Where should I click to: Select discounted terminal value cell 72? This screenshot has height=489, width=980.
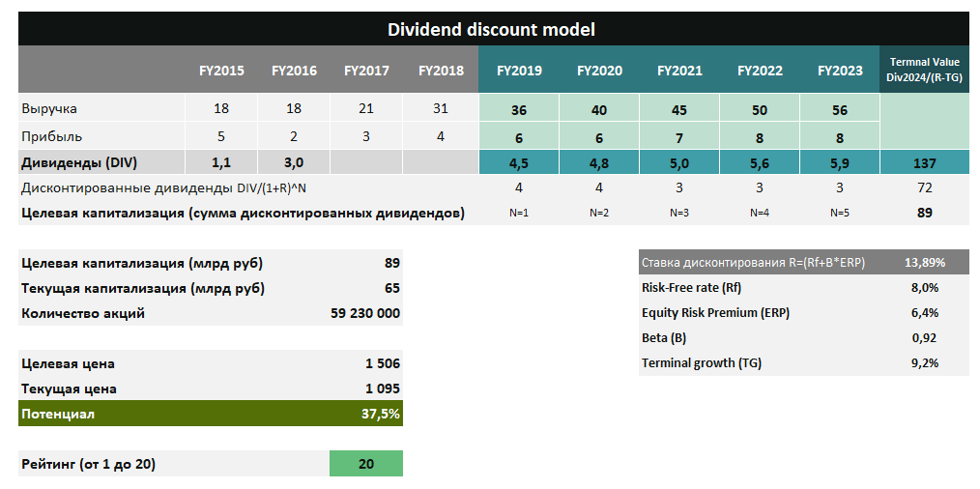[924, 187]
